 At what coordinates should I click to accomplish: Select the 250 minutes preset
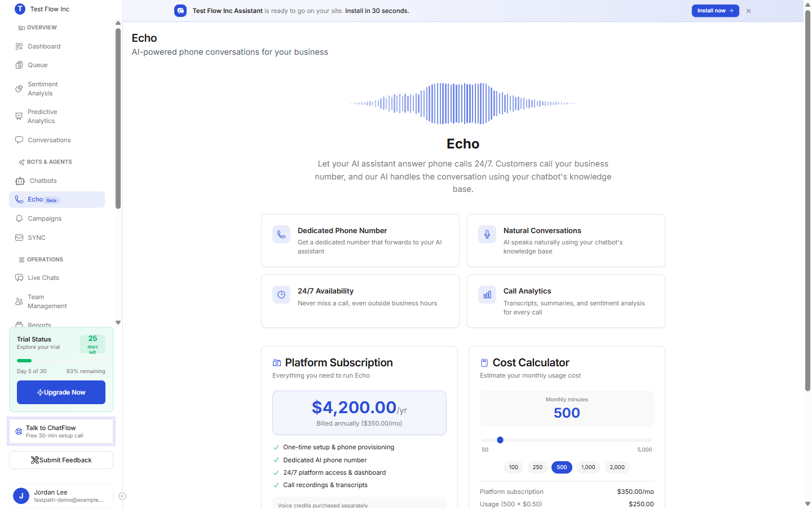537,467
